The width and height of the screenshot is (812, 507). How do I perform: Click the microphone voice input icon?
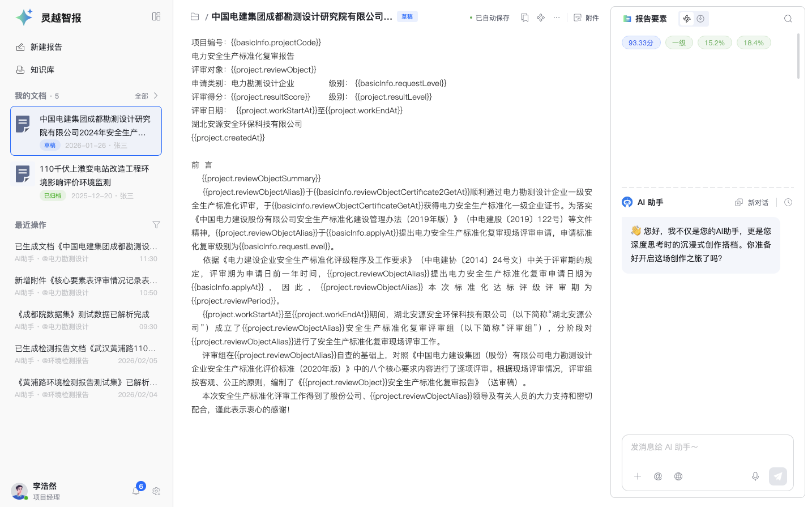tap(755, 476)
